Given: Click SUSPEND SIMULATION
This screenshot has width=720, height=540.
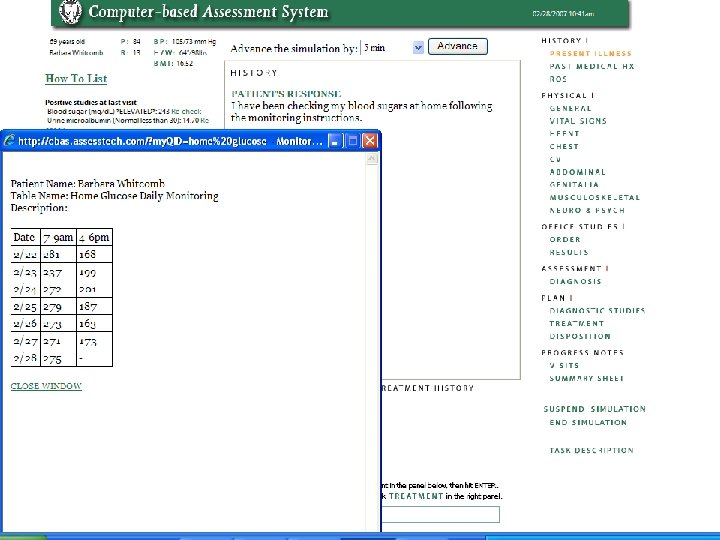Looking at the screenshot, I should point(594,409).
